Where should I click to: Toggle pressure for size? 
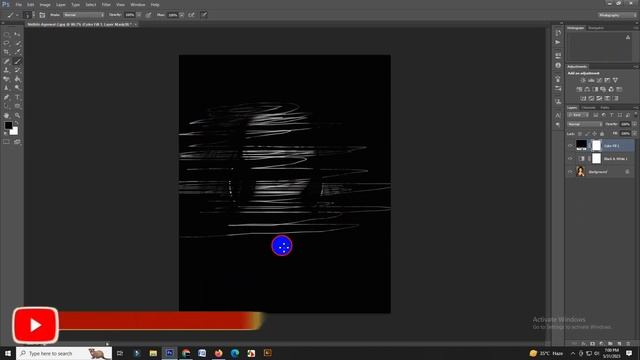click(204, 15)
